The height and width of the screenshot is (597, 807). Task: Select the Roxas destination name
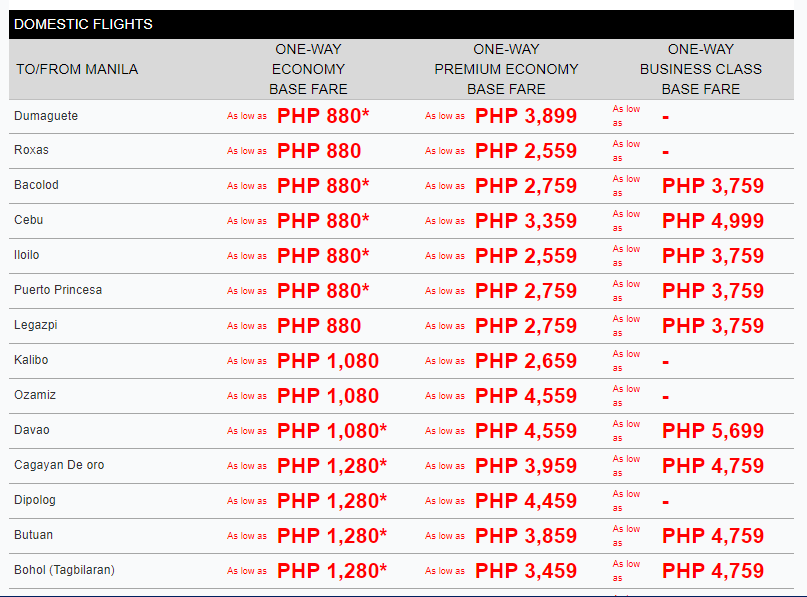point(31,150)
